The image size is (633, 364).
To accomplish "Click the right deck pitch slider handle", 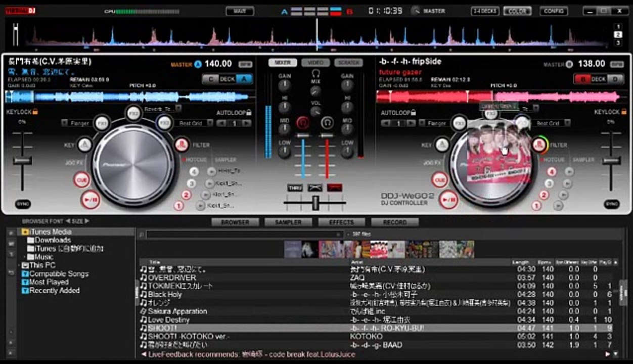I will (x=611, y=161).
